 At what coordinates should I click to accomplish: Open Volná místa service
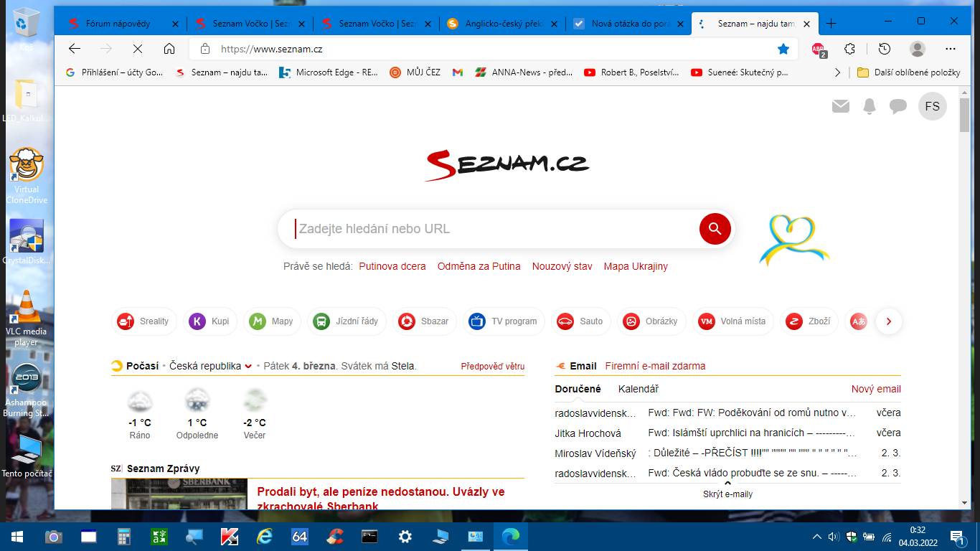(x=732, y=321)
